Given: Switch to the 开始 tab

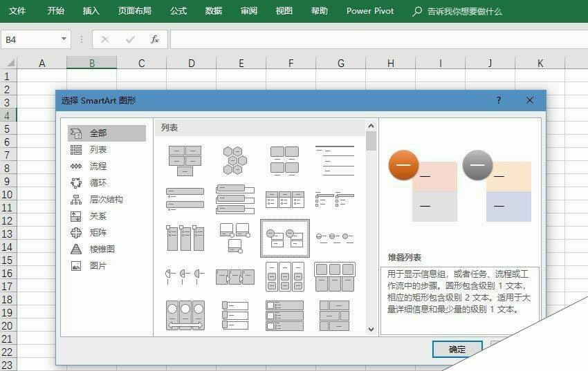Looking at the screenshot, I should click(x=55, y=11).
